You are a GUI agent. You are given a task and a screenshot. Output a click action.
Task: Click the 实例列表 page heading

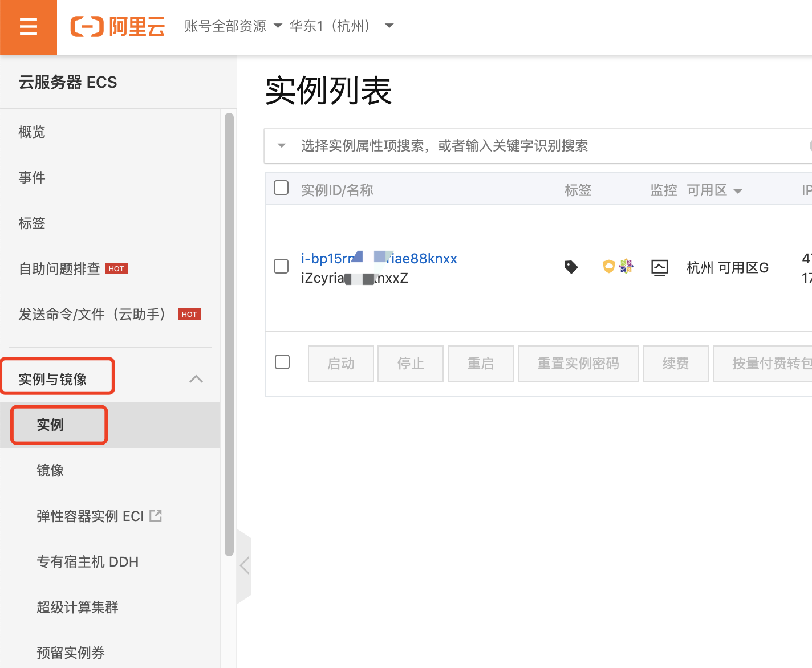pos(328,91)
